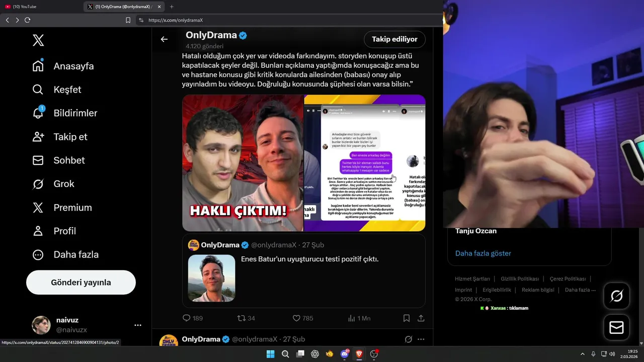Expand the footer Daha fazla menu

coord(580,290)
